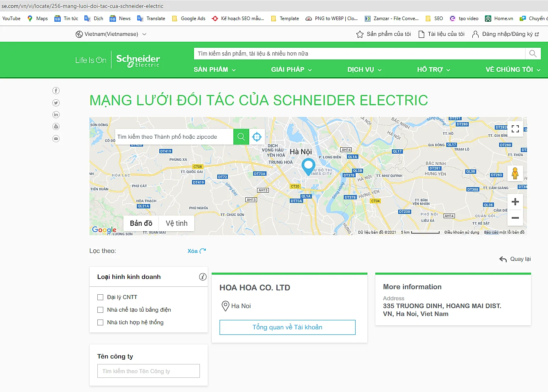Expand the HỖ TRỢ menu
The image size is (548, 392).
(434, 70)
